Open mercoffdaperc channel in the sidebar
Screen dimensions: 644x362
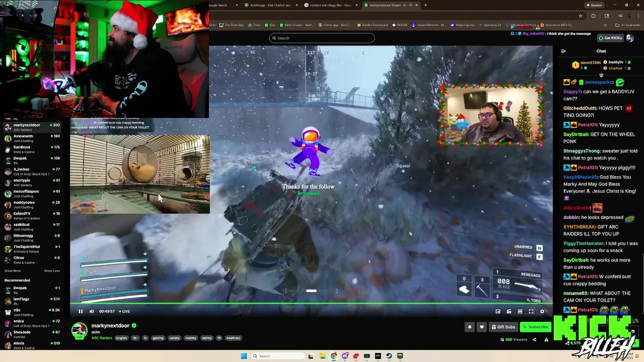tap(32, 194)
